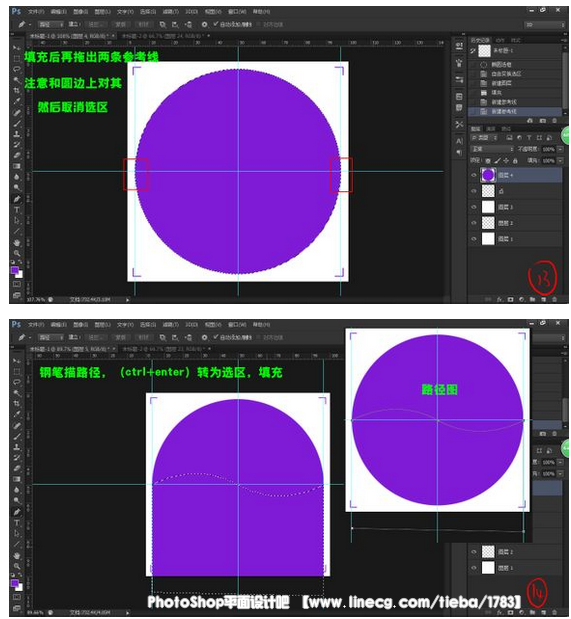571x619 pixels.
Task: Hide layer 图层 4 in top window
Action: (474, 175)
